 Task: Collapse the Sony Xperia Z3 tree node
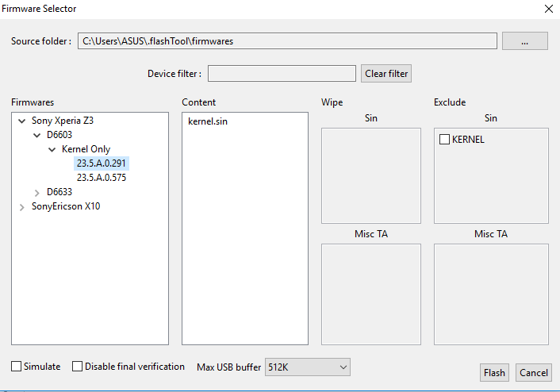pos(21,121)
